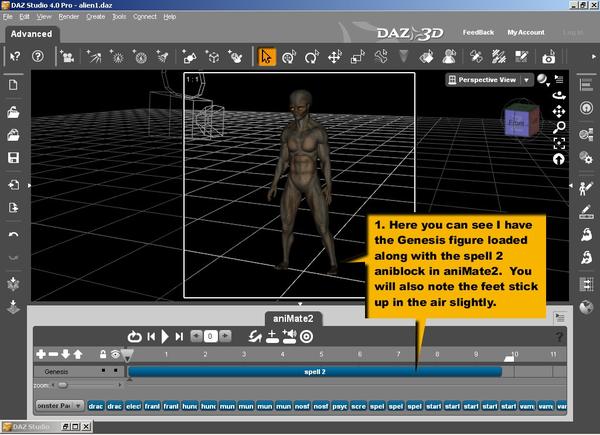Click the end marker near frame 10
This screenshot has width=600, height=435.
click(x=509, y=358)
